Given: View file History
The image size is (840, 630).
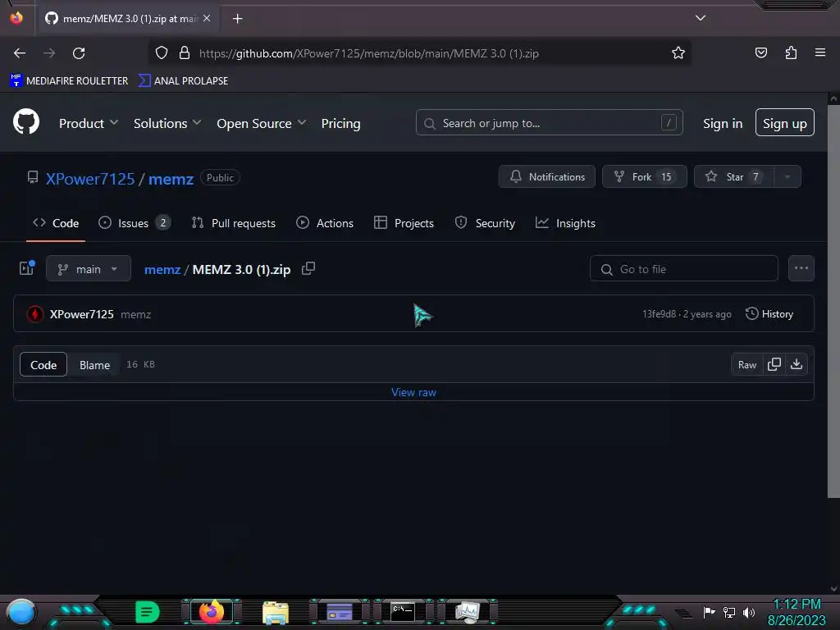Looking at the screenshot, I should [x=769, y=314].
